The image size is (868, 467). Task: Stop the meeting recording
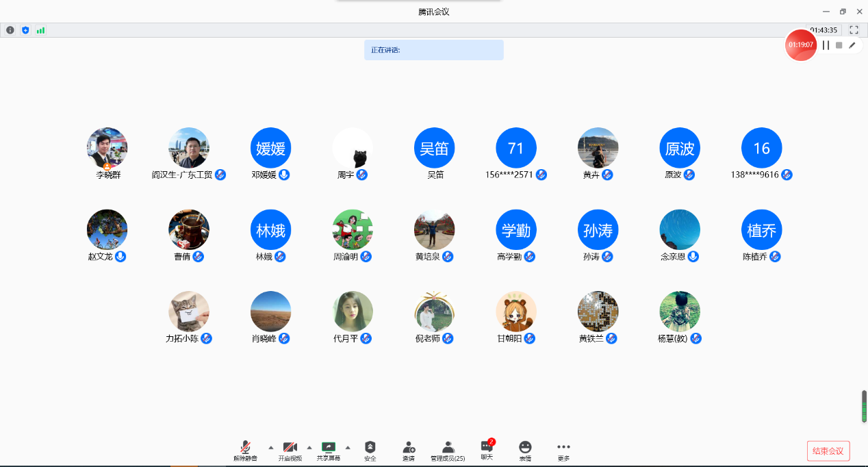click(x=839, y=45)
